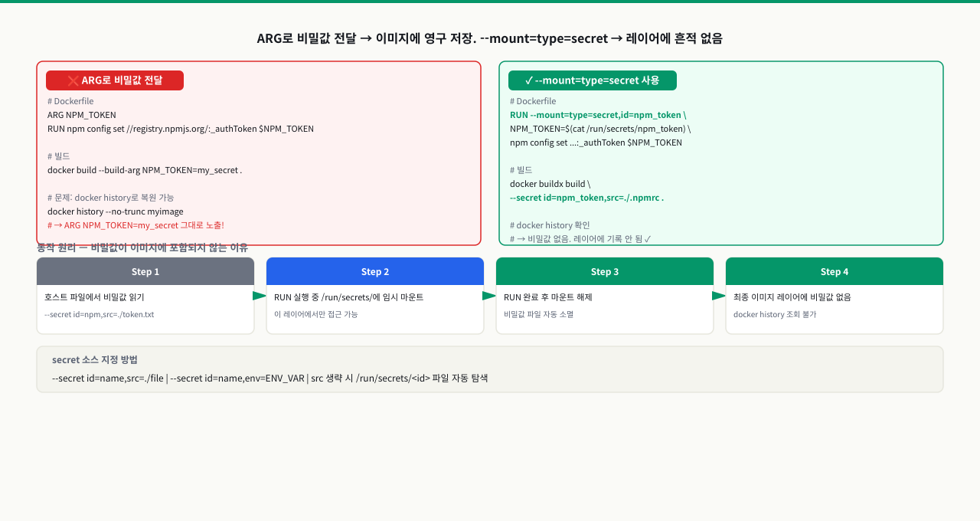The height and width of the screenshot is (521, 980).
Task: Click '# docker history 확인' comment
Action: [x=550, y=225]
